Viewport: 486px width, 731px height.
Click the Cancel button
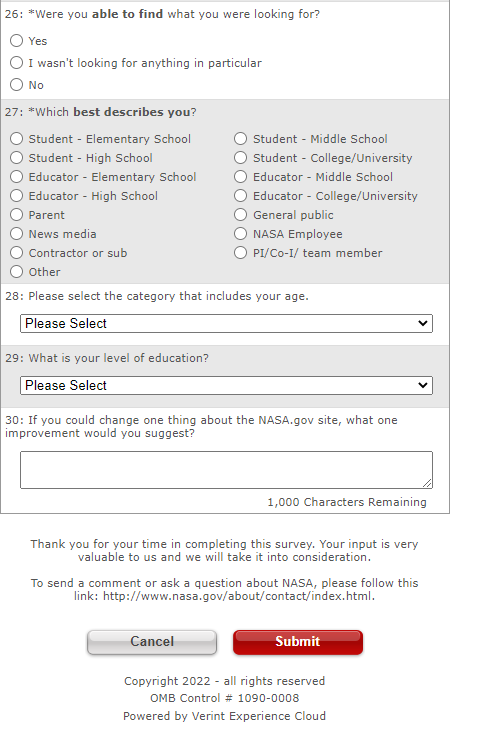(152, 642)
